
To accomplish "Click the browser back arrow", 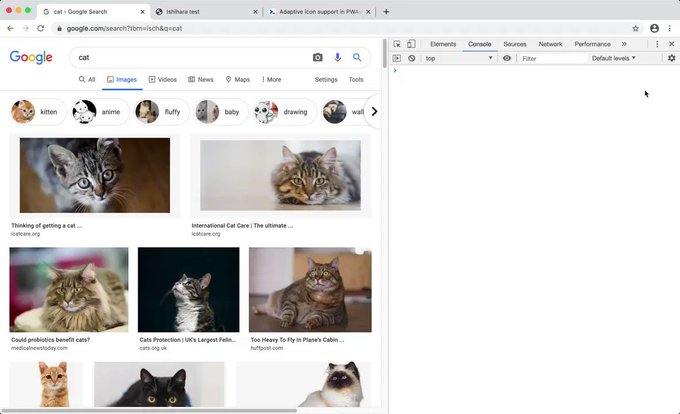I will 10,28.
